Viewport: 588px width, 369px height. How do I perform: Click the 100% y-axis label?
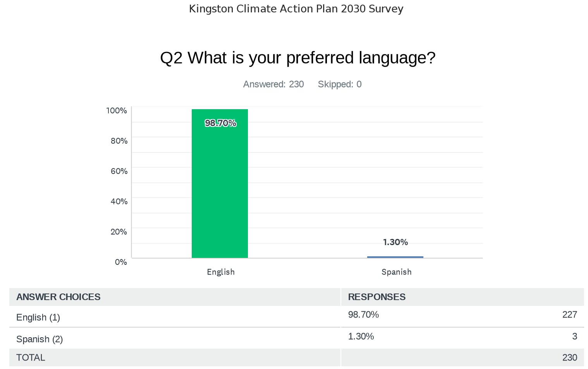coord(117,111)
